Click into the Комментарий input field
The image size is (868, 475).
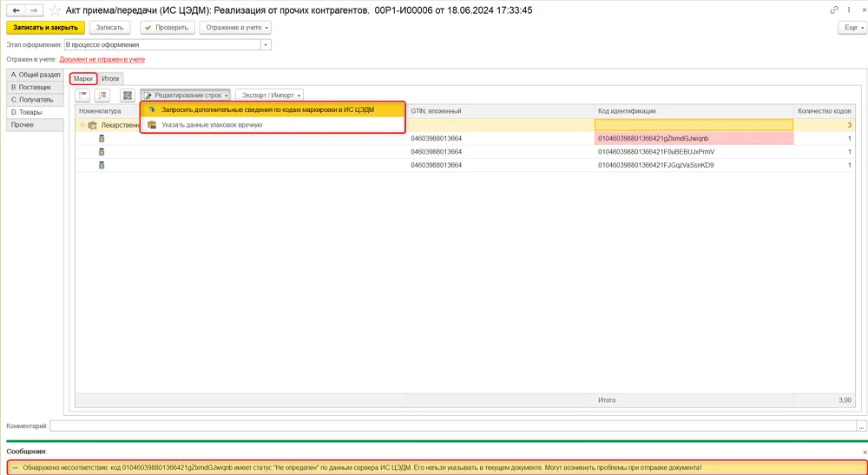click(x=453, y=426)
